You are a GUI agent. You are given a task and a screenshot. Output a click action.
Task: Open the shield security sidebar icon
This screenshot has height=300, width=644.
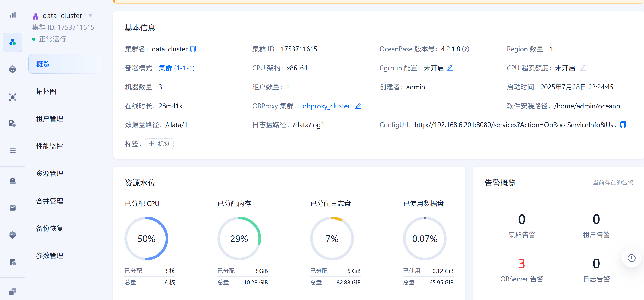click(x=13, y=235)
